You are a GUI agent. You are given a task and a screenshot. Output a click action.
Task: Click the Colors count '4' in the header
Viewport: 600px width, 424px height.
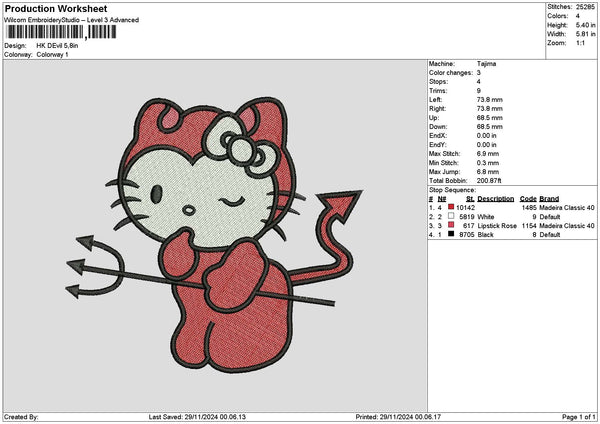578,16
